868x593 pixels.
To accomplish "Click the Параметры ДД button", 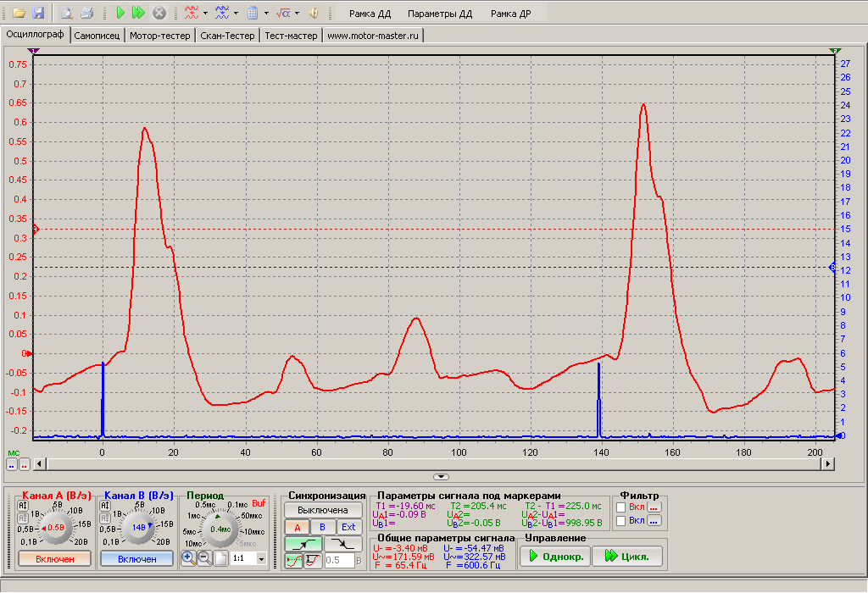I will click(440, 14).
